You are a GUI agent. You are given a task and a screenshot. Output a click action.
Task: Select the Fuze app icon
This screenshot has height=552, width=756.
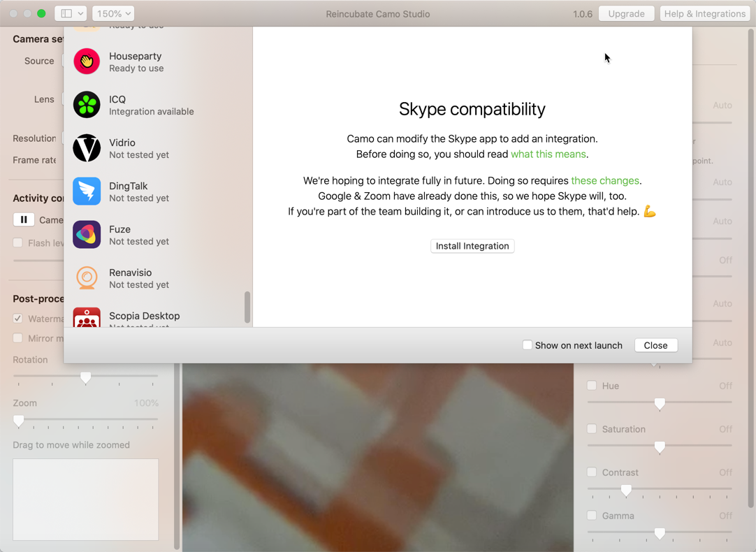[87, 235]
